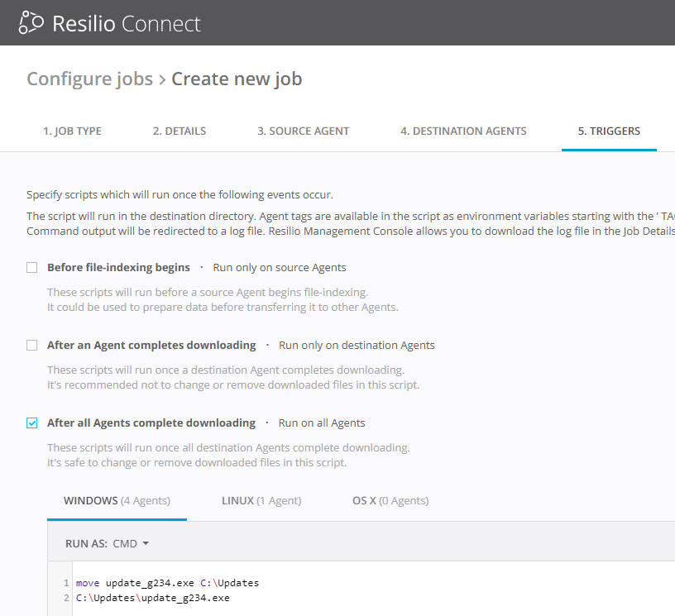Image resolution: width=675 pixels, height=616 pixels.
Task: Click line number 1 in editor gutter
Action: click(x=65, y=583)
